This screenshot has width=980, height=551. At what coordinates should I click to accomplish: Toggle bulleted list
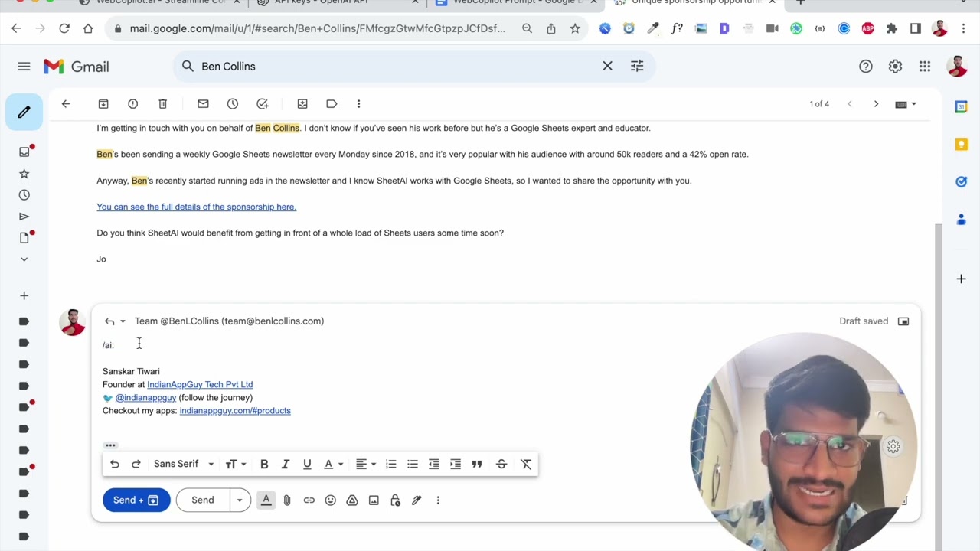click(x=413, y=464)
